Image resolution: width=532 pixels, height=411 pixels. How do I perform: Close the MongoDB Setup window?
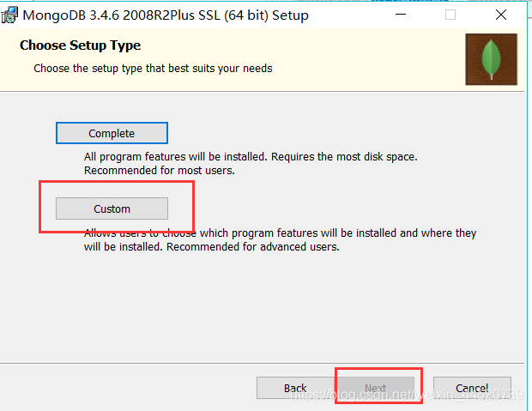pos(501,15)
